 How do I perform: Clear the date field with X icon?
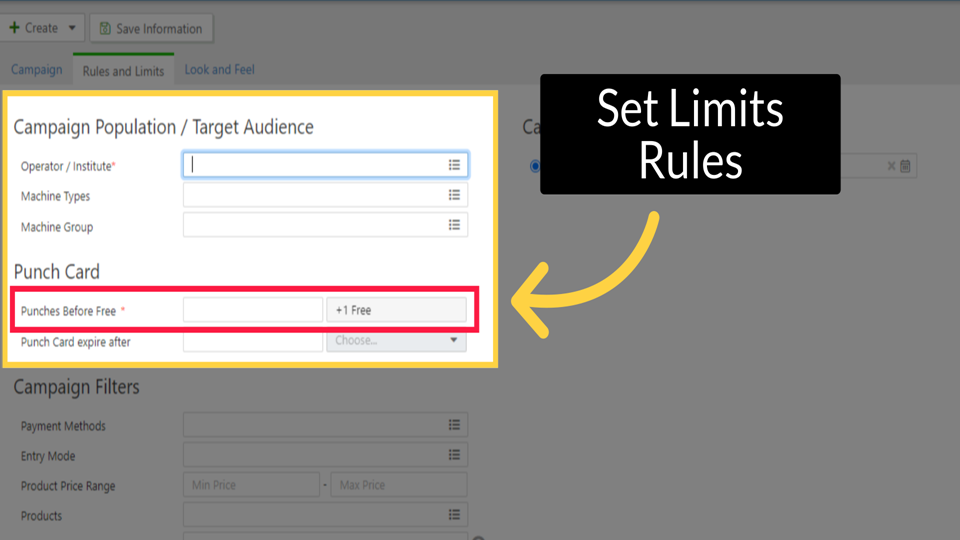tap(891, 166)
